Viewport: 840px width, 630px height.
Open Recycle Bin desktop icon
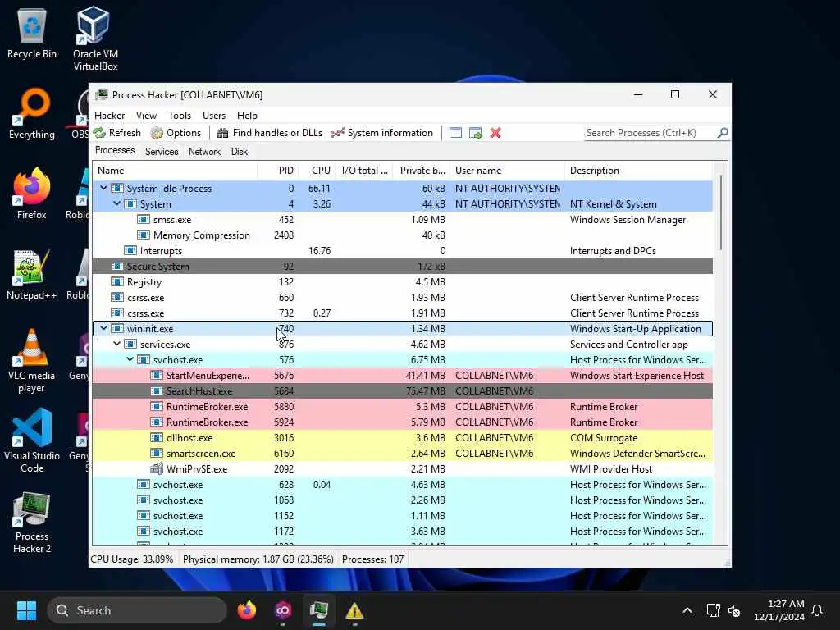pos(32,34)
